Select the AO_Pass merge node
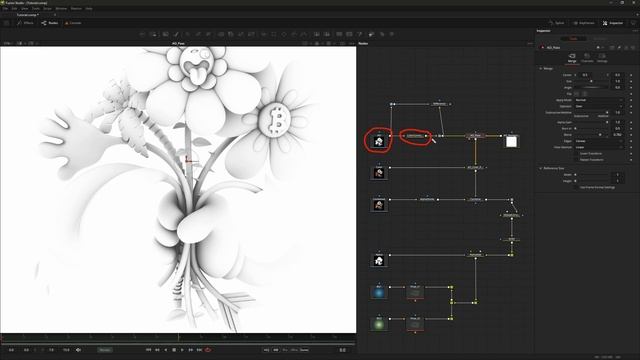 pos(475,136)
